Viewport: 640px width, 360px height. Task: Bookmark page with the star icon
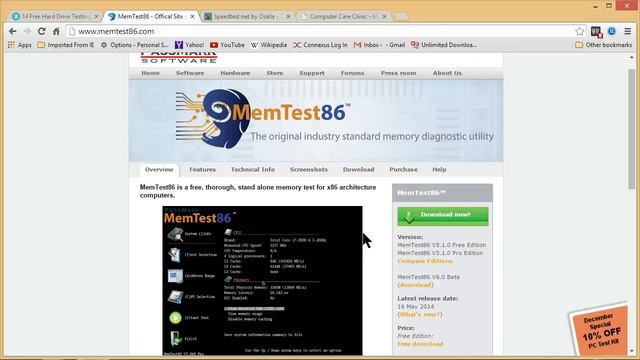tap(580, 31)
